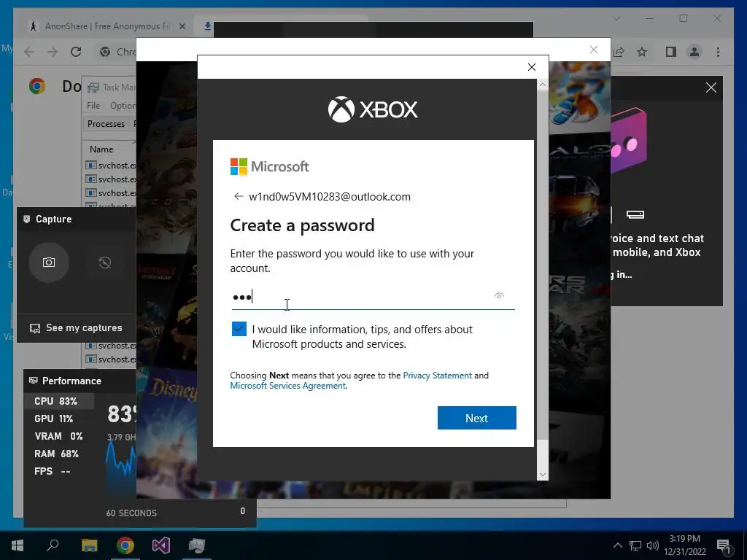Viewport: 747px width, 560px height.
Task: Go back using arrow beside email address
Action: (239, 196)
